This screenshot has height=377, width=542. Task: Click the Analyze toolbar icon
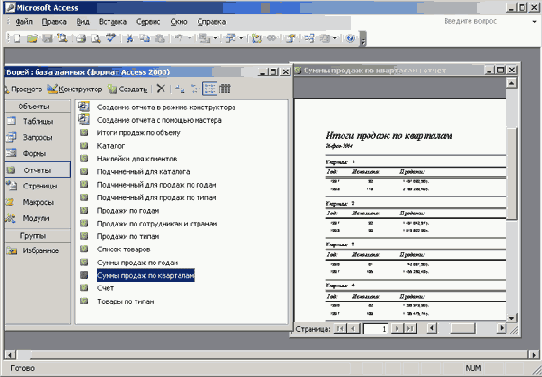click(230, 39)
